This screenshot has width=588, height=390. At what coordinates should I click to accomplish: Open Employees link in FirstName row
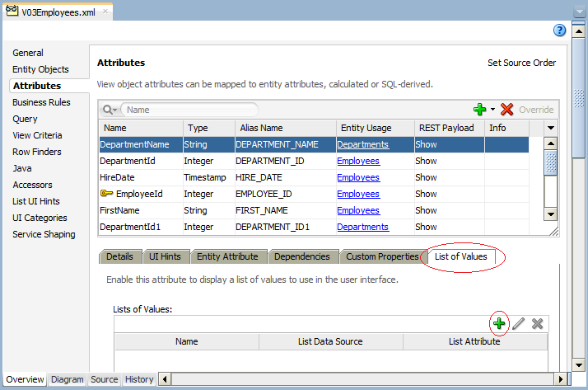(x=358, y=210)
